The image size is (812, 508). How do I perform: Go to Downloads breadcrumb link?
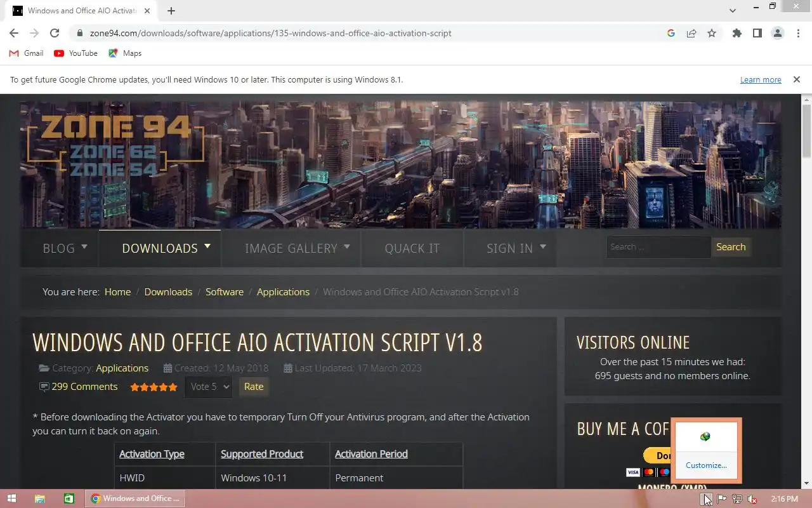168,292
